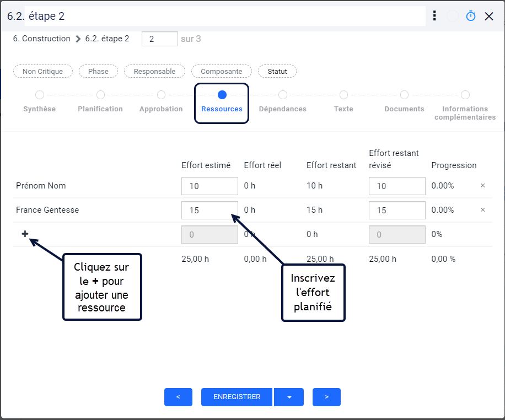Remove the Prénom Nom resource row

click(x=483, y=186)
